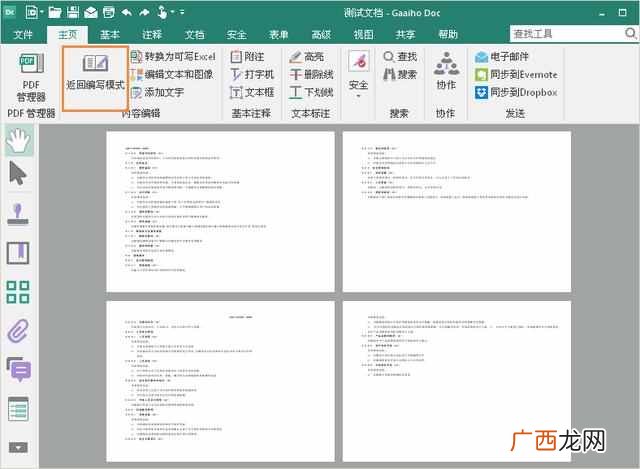Switch to the 注释 ribbon tab
This screenshot has height=469, width=640.
click(x=152, y=35)
